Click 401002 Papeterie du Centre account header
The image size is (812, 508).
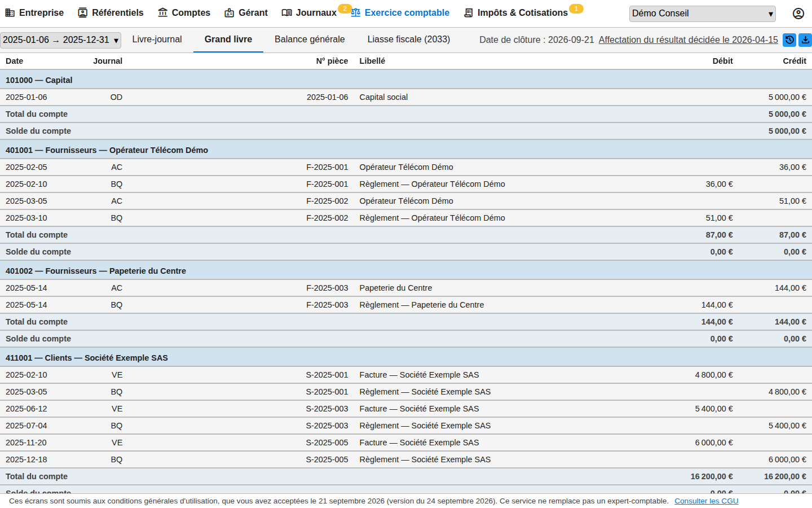pos(406,271)
